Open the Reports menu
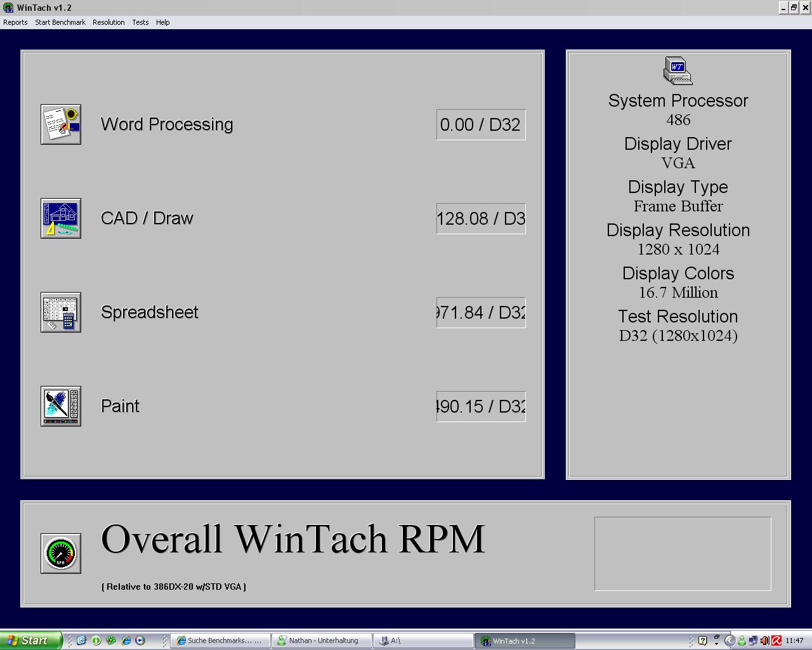 [15, 22]
